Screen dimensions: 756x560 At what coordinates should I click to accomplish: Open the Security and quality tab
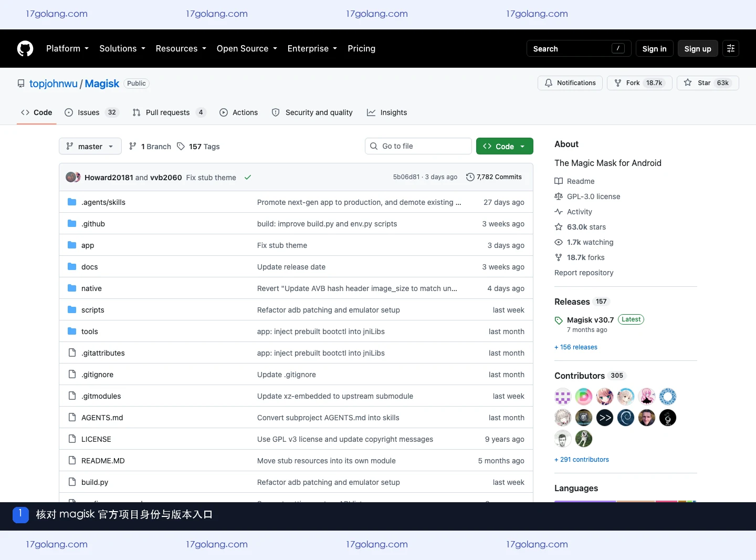tap(312, 112)
